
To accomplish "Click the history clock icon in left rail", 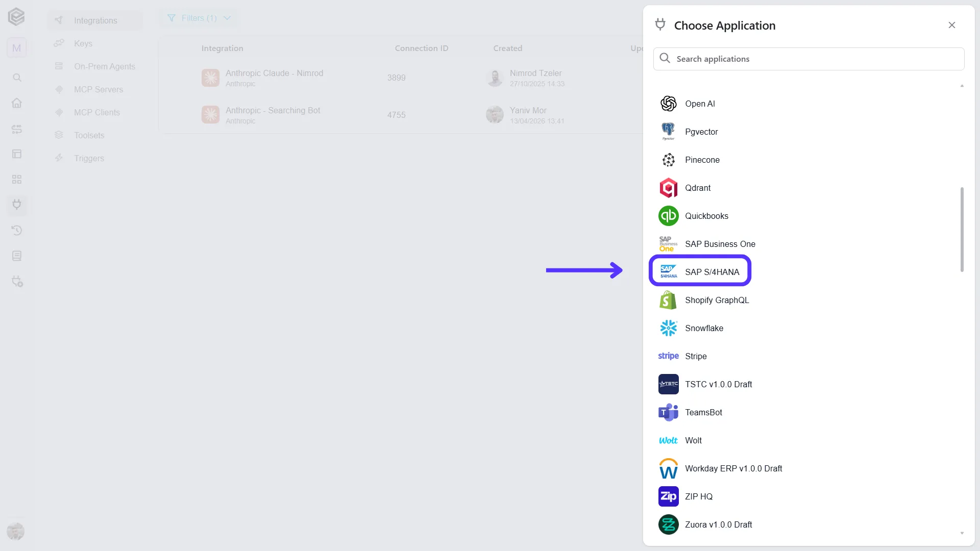I will [x=17, y=230].
